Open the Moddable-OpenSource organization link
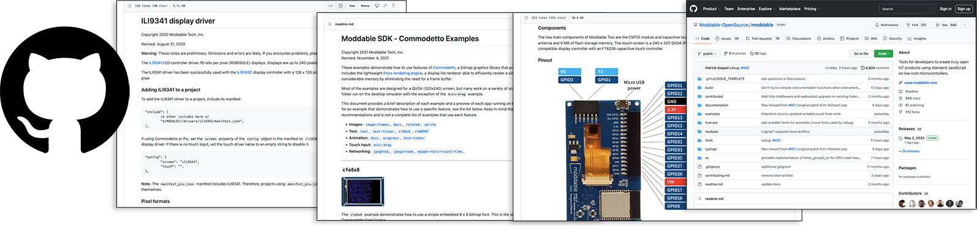 pyautogui.click(x=723, y=25)
